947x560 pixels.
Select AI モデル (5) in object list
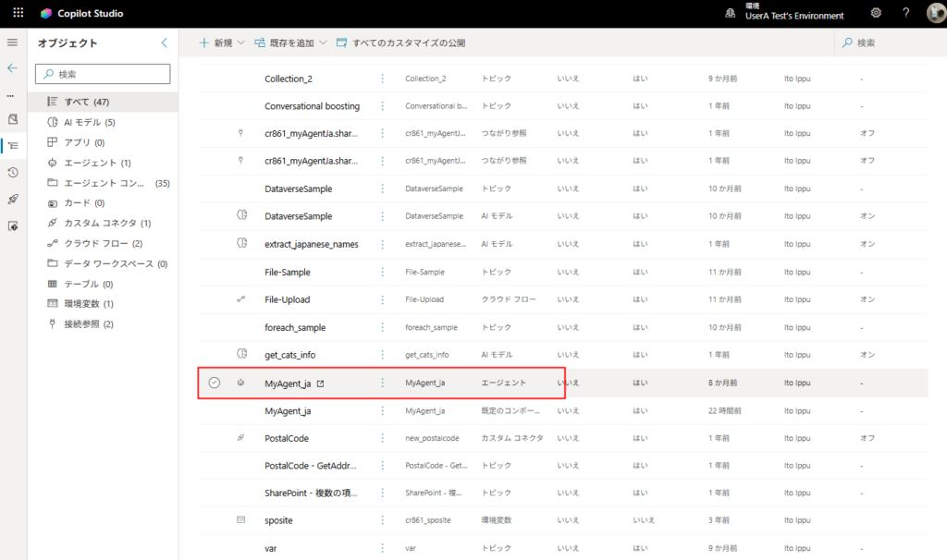[x=89, y=122]
